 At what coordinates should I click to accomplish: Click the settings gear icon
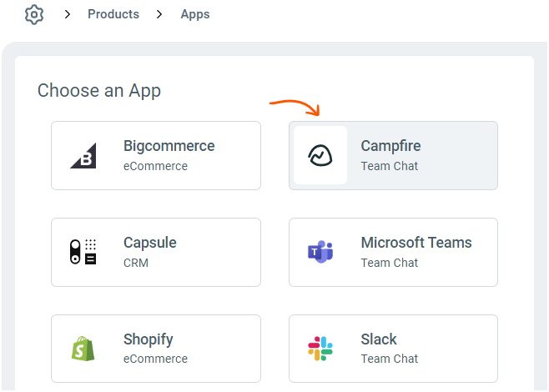(x=34, y=15)
